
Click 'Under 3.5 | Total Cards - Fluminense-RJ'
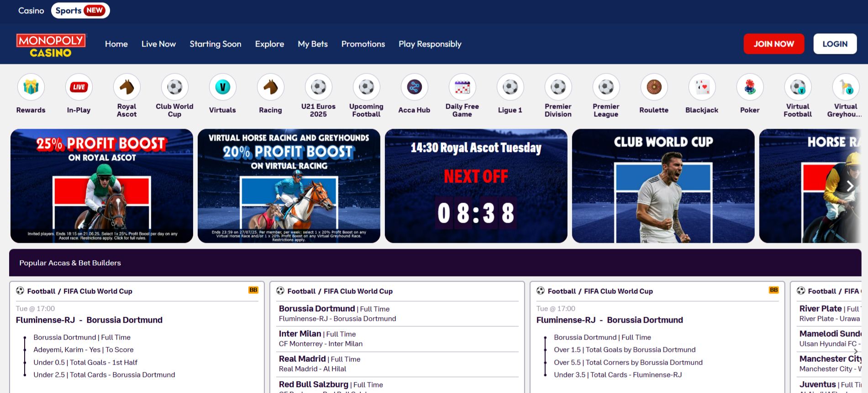618,375
